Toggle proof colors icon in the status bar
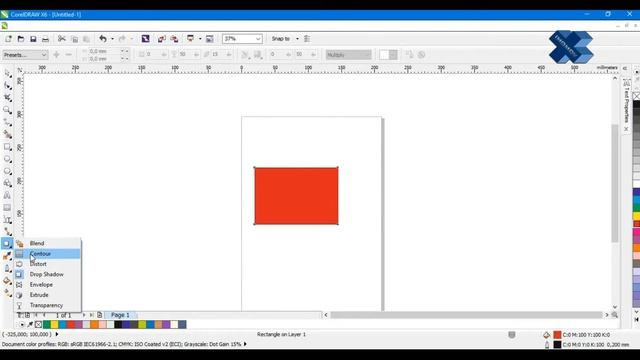 point(512,335)
